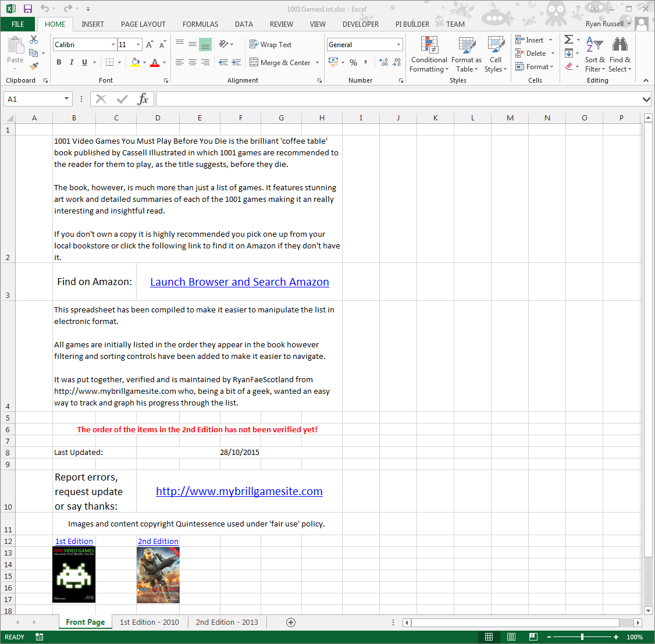
Task: Toggle Align Left in Alignment group
Action: coord(180,62)
